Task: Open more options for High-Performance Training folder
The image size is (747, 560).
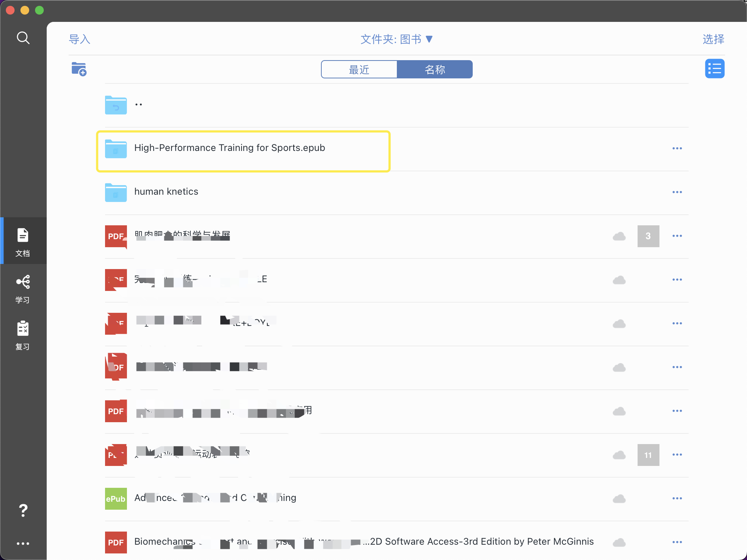Action: click(677, 148)
